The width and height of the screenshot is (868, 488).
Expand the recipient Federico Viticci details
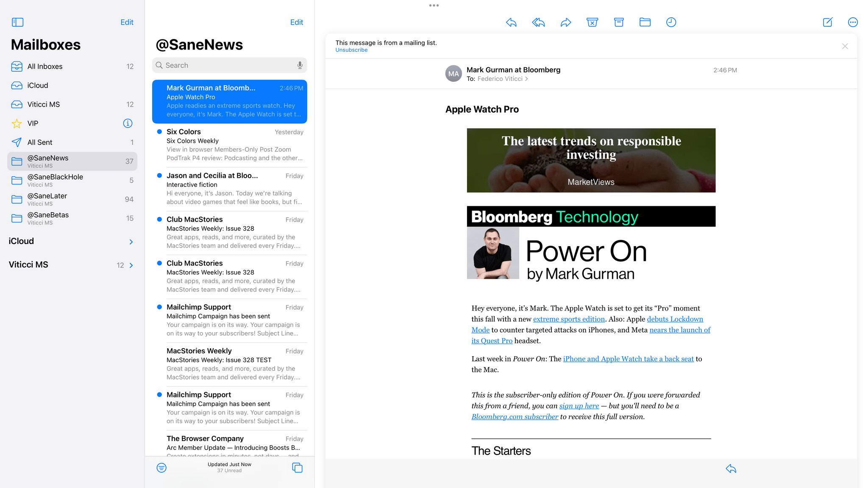point(503,79)
